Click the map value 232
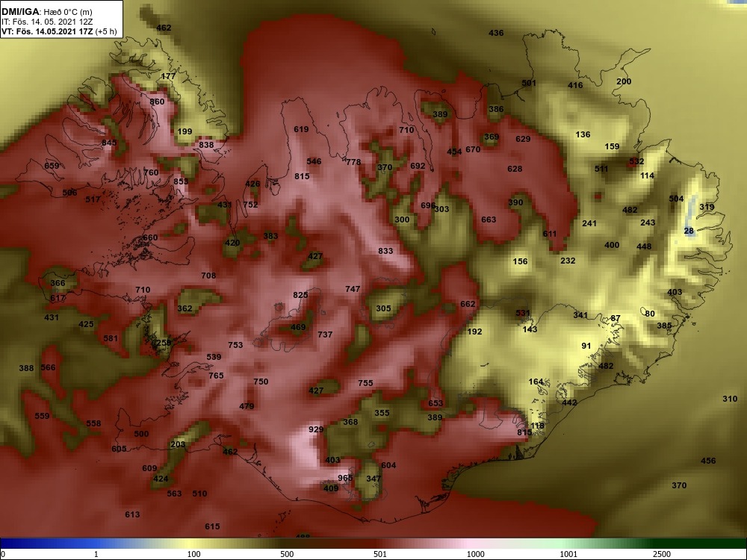This screenshot has width=747, height=560. coord(568,261)
